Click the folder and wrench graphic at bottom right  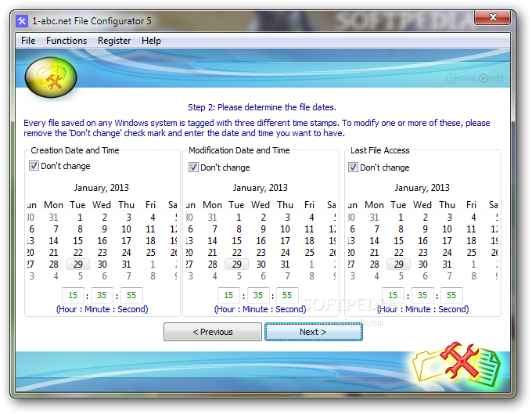point(456,365)
